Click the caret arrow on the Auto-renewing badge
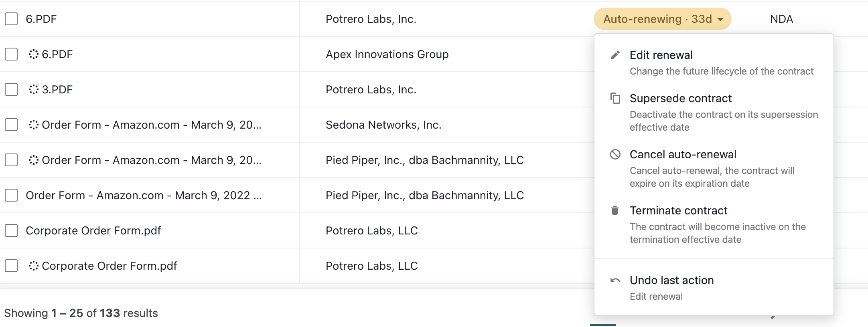The height and width of the screenshot is (327, 868). [720, 19]
